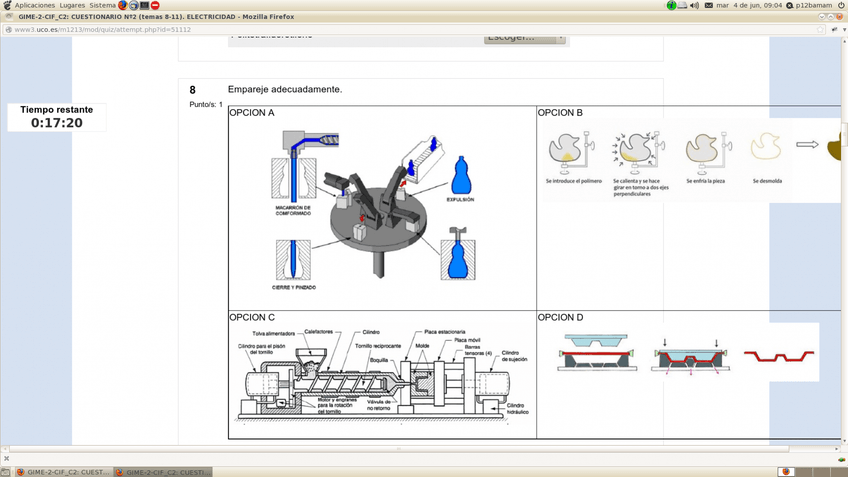Switch to second GIME-2-CIF_C2 taskbar window
The image size is (848, 477).
point(164,471)
